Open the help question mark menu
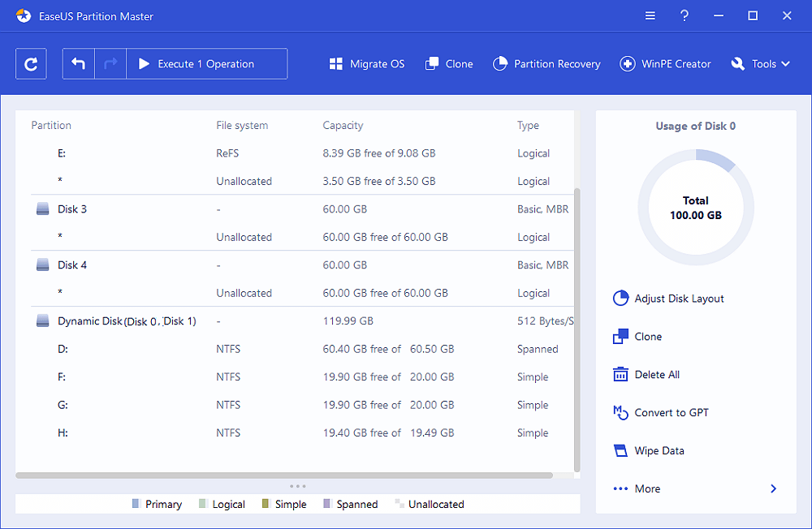The image size is (812, 529). pyautogui.click(x=685, y=16)
